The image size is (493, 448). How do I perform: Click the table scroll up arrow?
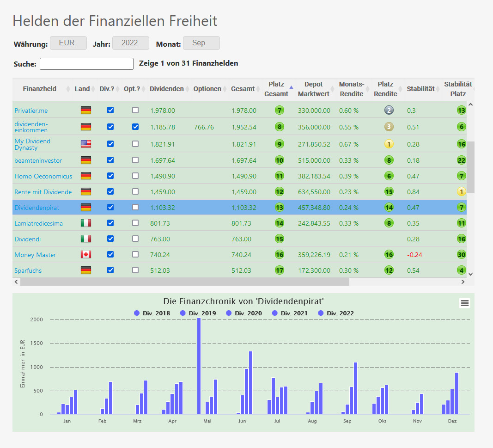tap(470, 104)
